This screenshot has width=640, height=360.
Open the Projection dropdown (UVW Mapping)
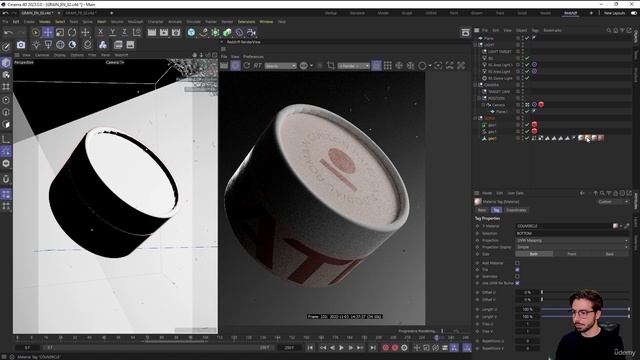pyautogui.click(x=572, y=240)
